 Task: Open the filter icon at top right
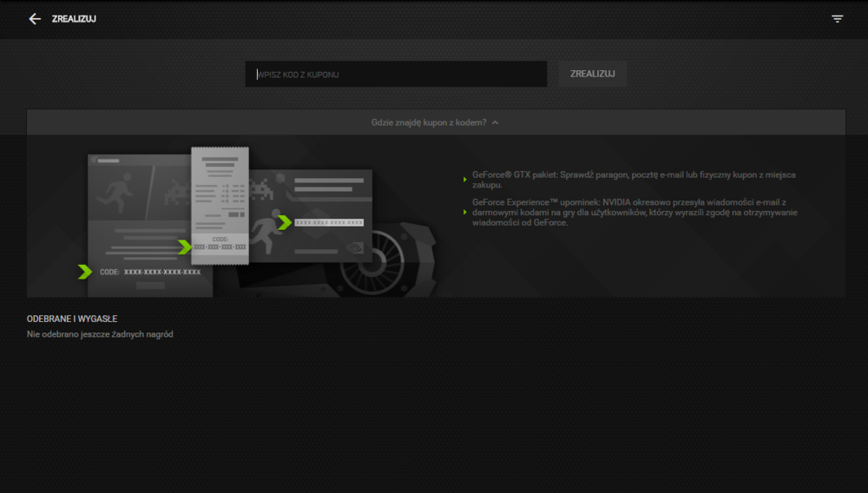tap(837, 19)
